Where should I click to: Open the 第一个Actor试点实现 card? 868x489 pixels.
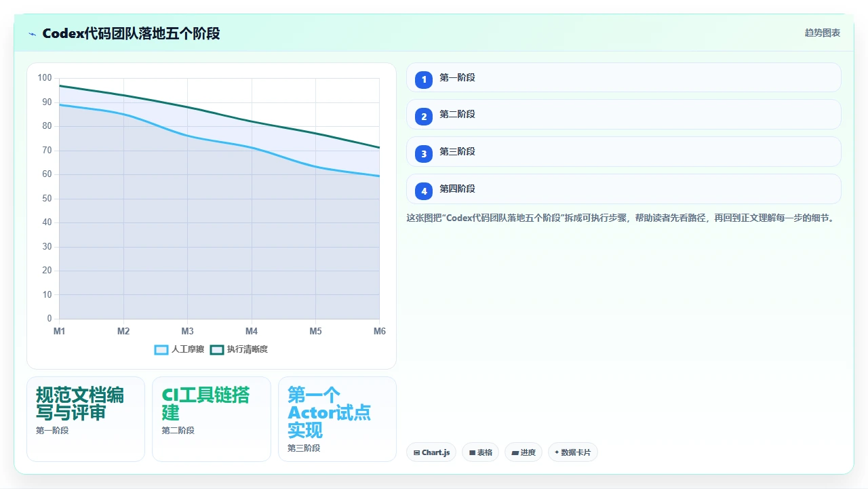337,419
